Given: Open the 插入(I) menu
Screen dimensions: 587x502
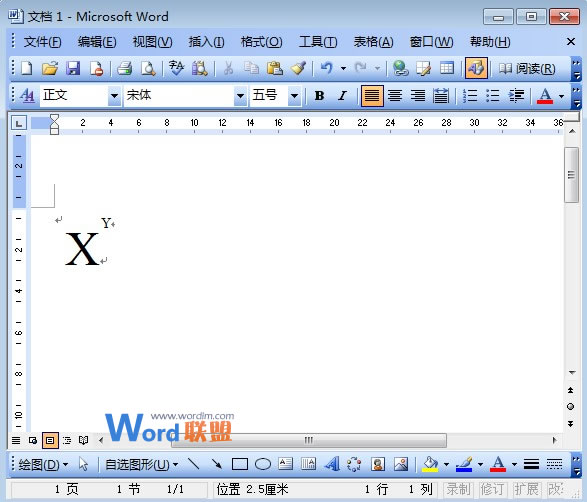Looking at the screenshot, I should pyautogui.click(x=206, y=42).
